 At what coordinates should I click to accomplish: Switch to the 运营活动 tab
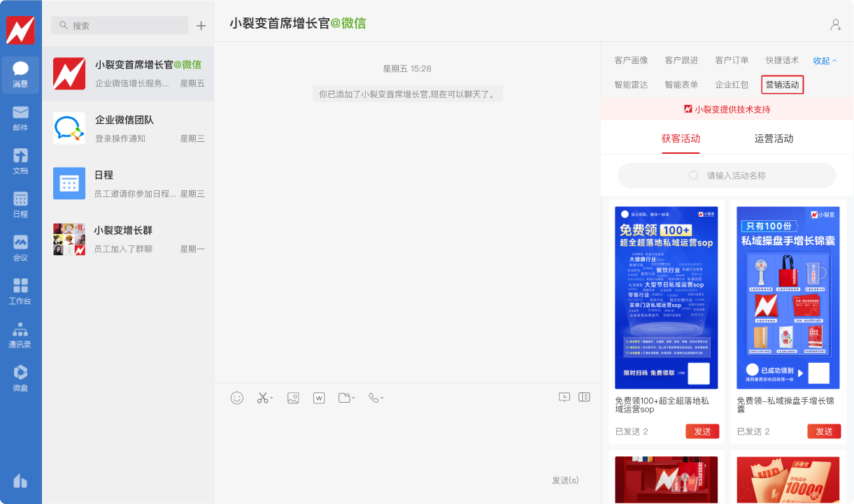774,138
